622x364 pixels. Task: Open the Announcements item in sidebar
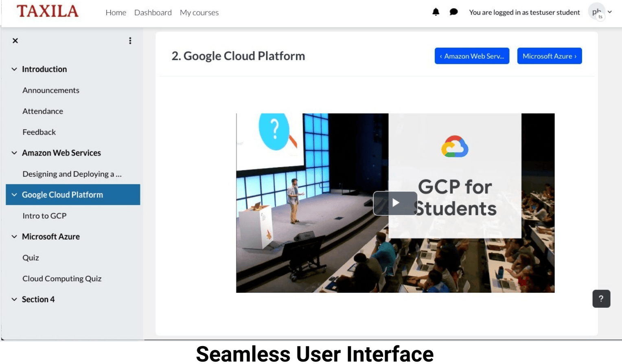[51, 90]
